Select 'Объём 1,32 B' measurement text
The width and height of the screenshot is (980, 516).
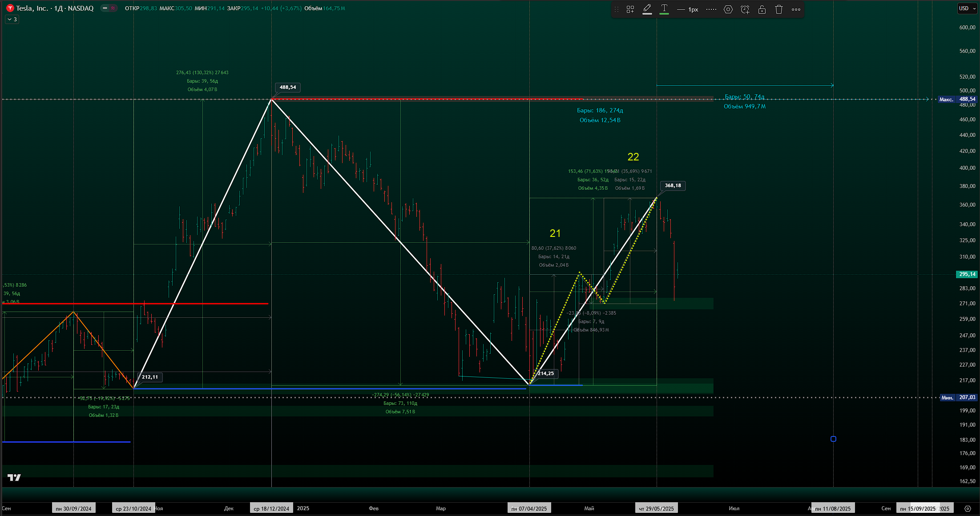tap(104, 415)
